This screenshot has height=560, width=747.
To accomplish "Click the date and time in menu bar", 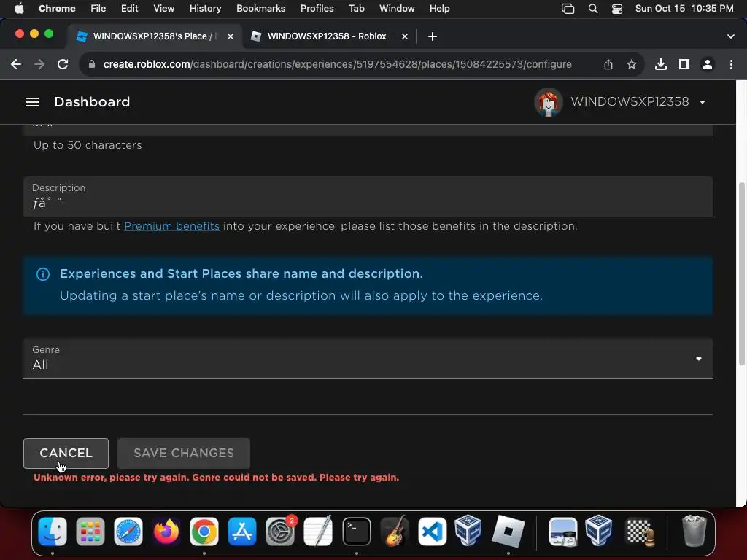I will click(x=684, y=9).
